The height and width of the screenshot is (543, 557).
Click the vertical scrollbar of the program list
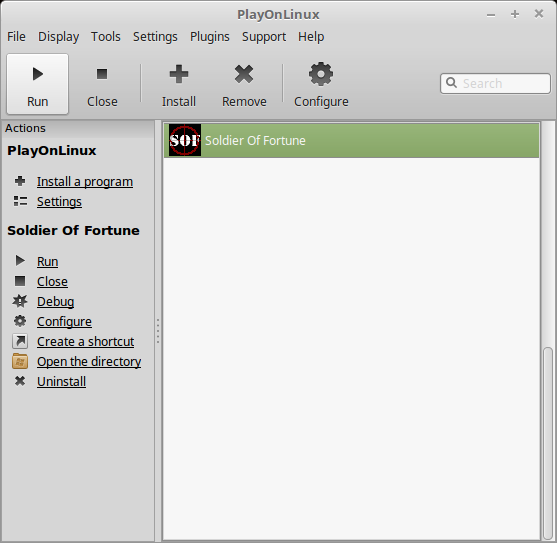(548, 443)
